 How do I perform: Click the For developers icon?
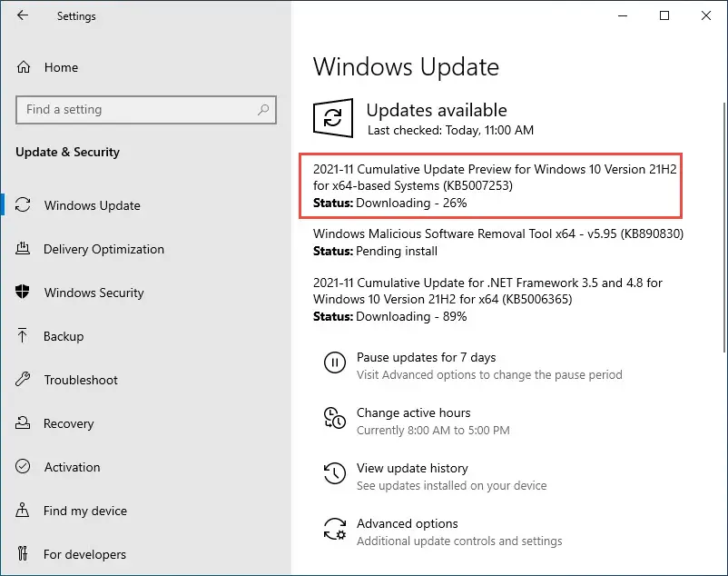23,553
